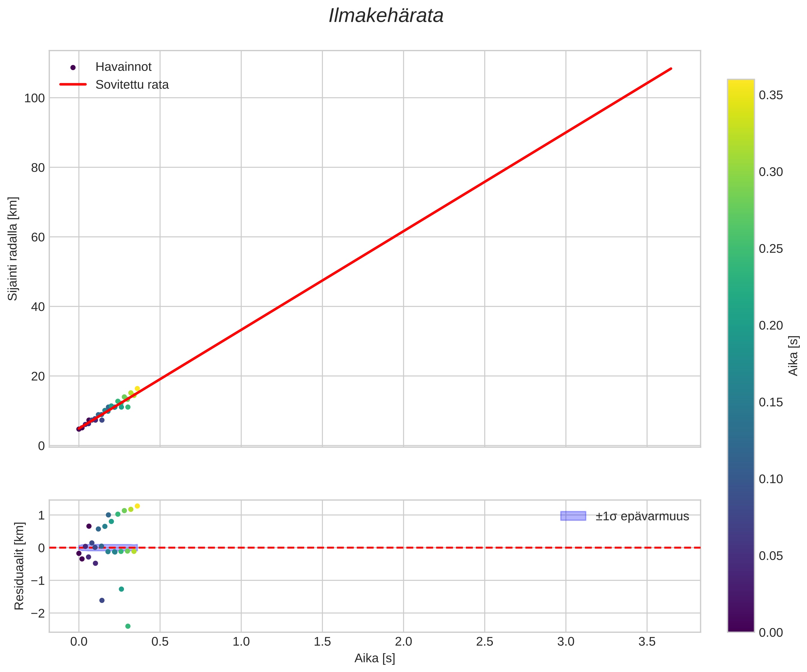Click the upper end of the red fitted line
Viewport: 807px width, 672px height.
(x=670, y=69)
